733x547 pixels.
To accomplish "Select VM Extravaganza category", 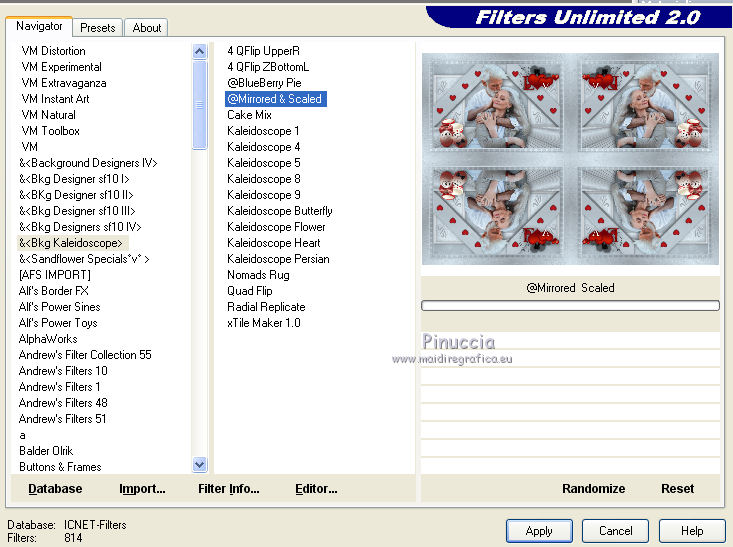I will pos(64,83).
